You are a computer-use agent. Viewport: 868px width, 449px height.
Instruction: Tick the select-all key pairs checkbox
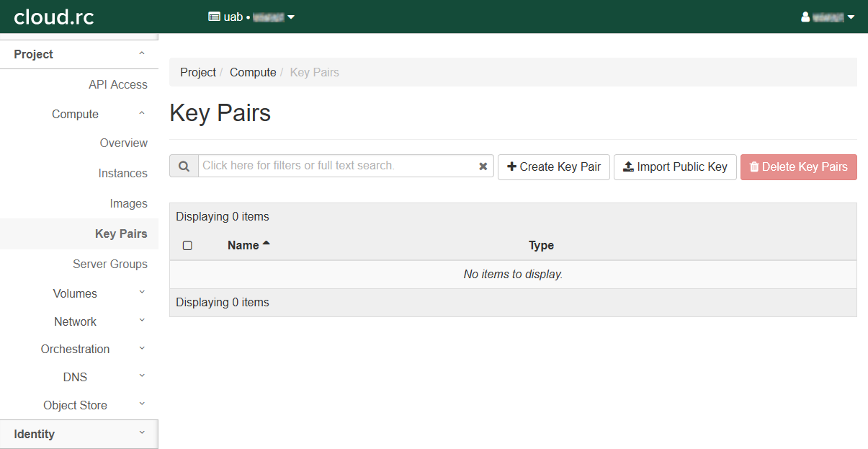pyautogui.click(x=187, y=246)
